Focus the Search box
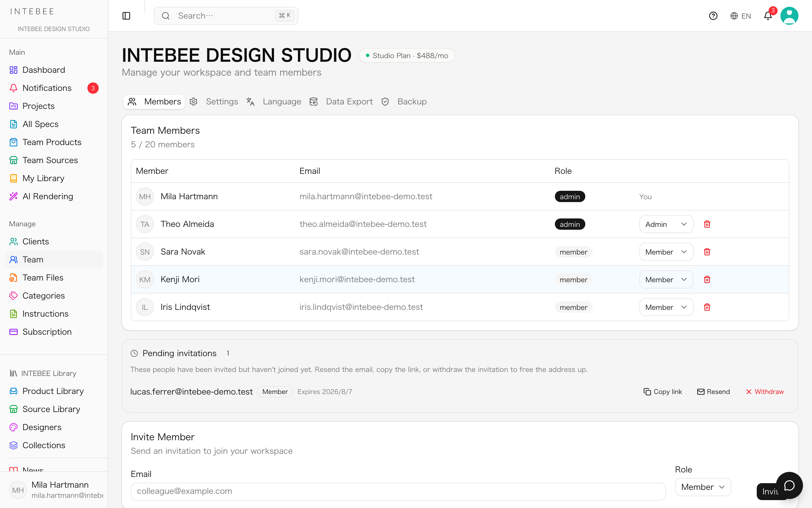This screenshot has width=812, height=508. click(x=226, y=16)
